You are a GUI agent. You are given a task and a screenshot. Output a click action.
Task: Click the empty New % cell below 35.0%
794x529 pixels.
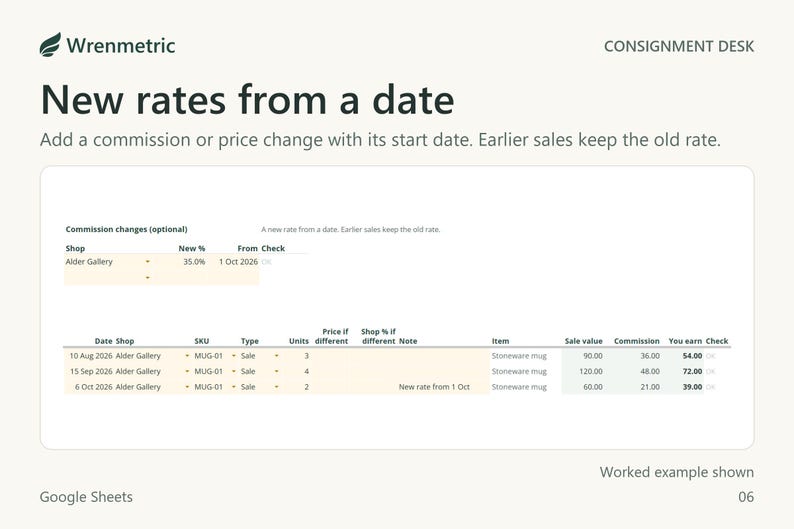(x=182, y=277)
